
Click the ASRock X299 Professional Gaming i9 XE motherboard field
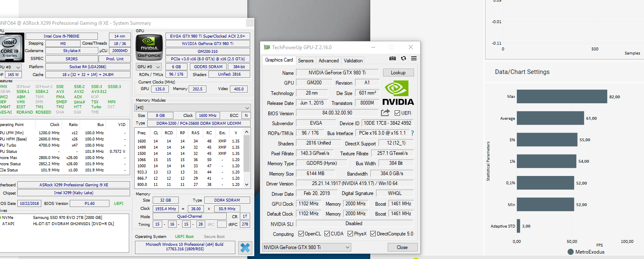(x=73, y=185)
